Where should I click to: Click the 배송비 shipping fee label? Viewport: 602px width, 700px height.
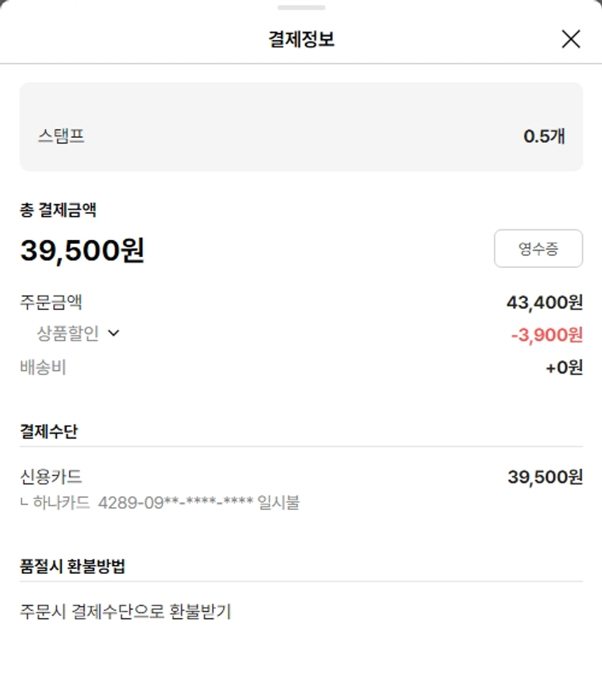[43, 368]
